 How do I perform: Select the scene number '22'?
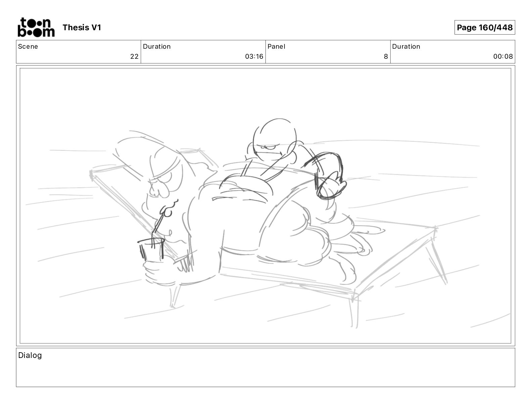point(134,56)
